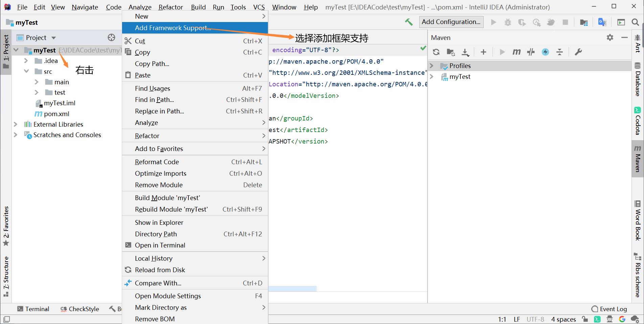Open the CheckStyle tool window tab
This screenshot has height=324, width=644.
click(80, 309)
